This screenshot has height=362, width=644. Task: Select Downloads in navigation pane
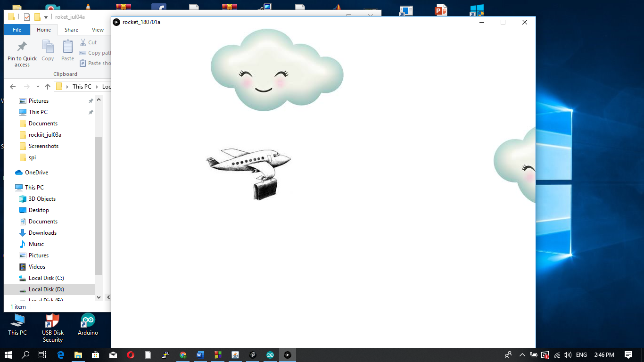(42, 233)
